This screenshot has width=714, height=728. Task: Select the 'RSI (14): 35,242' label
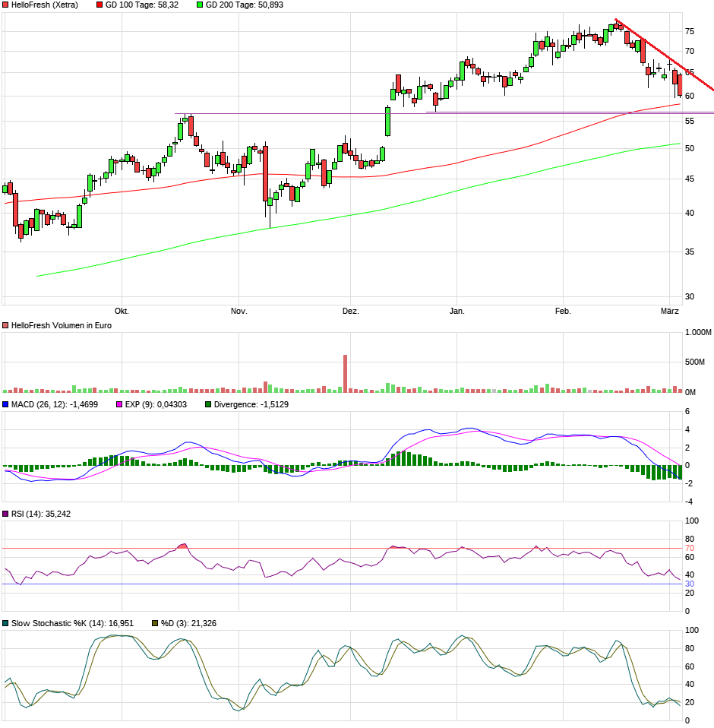[x=41, y=514]
